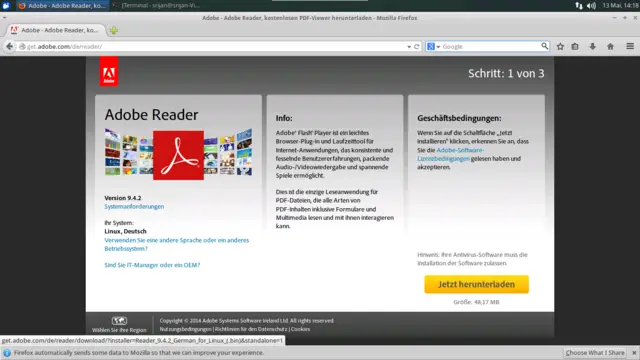Image resolution: width=640 pixels, height=360 pixels.
Task: Switch to the Firefox taskbar window button
Action: point(62,6)
